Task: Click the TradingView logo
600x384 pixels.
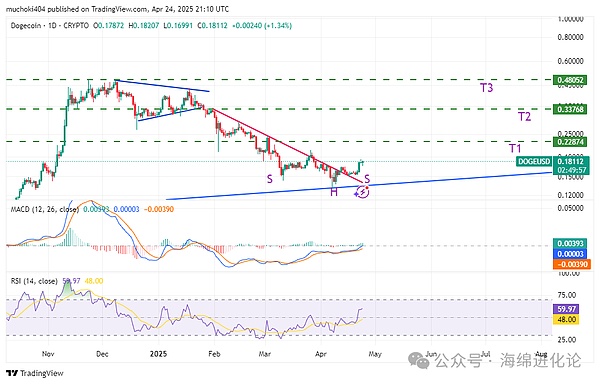Action: click(x=35, y=373)
